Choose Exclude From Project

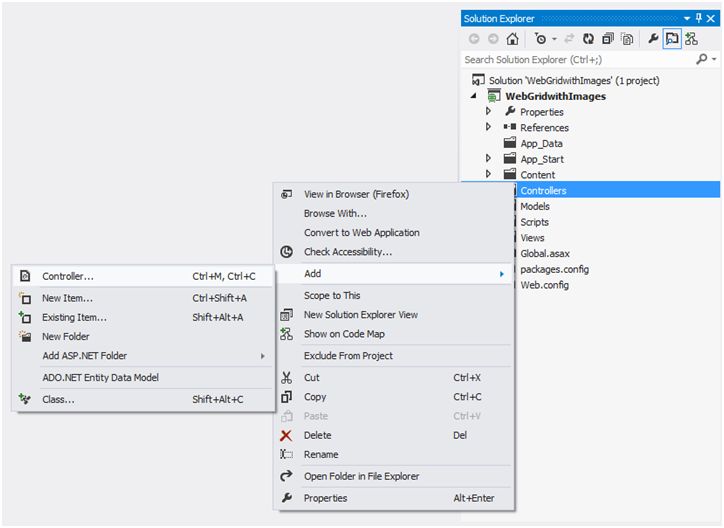393,356
